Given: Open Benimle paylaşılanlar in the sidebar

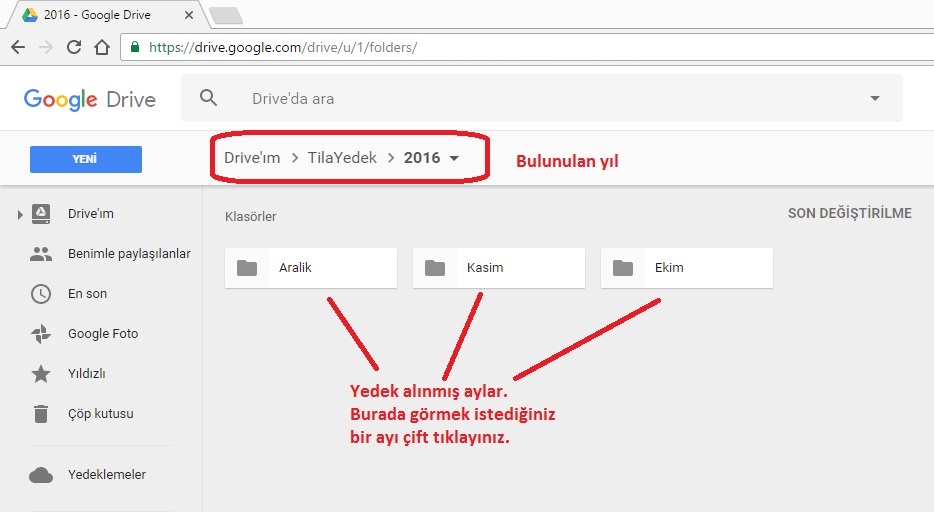Looking at the screenshot, I should tap(129, 254).
